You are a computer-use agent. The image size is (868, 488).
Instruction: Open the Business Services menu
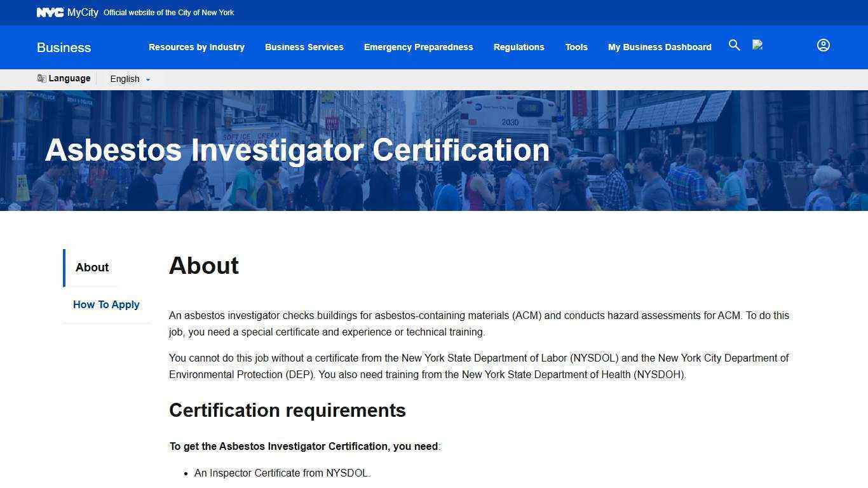coord(304,47)
